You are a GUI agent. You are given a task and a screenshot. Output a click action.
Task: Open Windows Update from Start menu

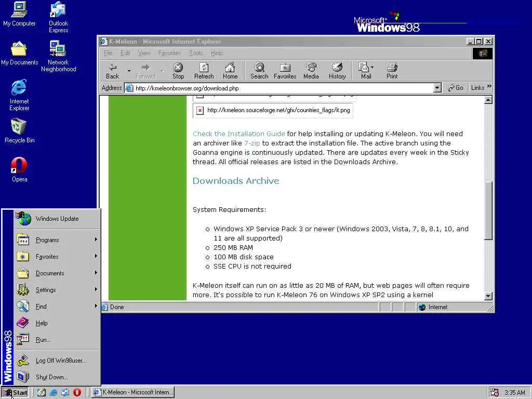click(x=57, y=219)
